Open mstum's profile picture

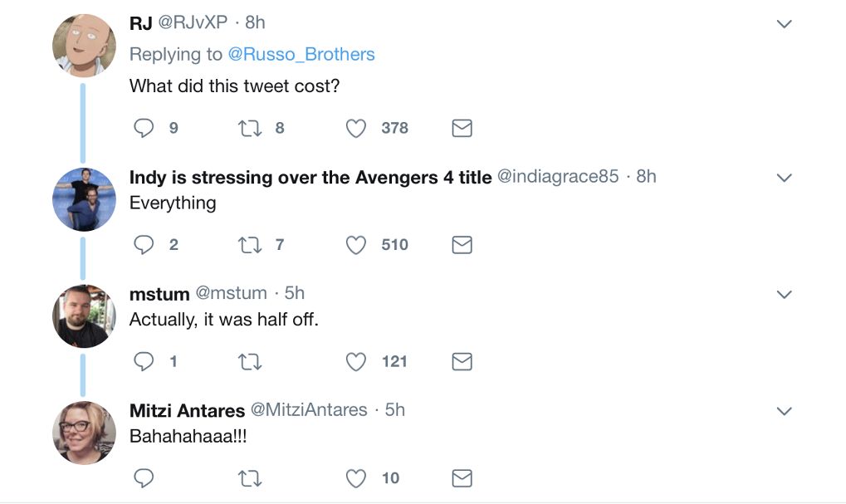[84, 316]
